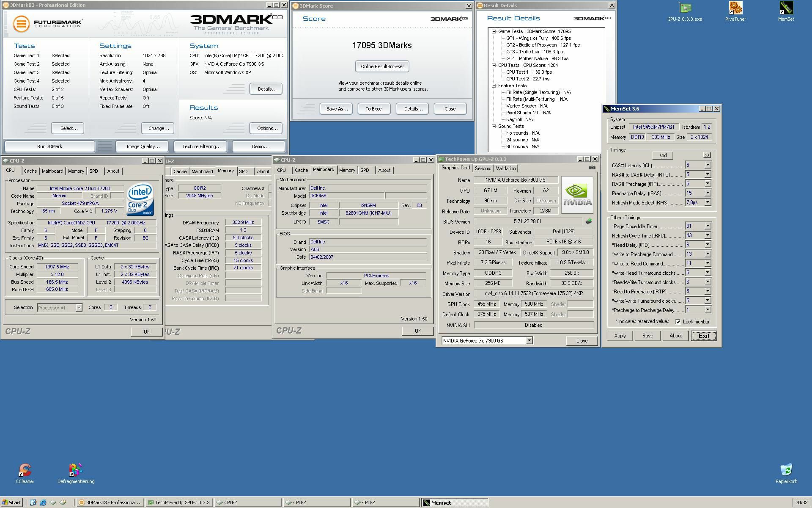Image resolution: width=812 pixels, height=508 pixels.
Task: Click the BIOS save chip icon in GPU-Z
Action: tap(588, 221)
